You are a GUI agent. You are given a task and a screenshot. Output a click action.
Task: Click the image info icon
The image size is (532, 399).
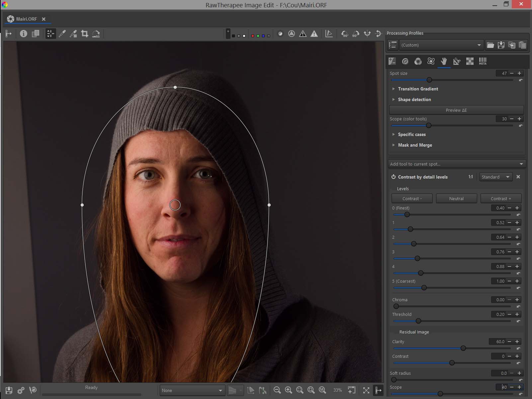click(23, 34)
